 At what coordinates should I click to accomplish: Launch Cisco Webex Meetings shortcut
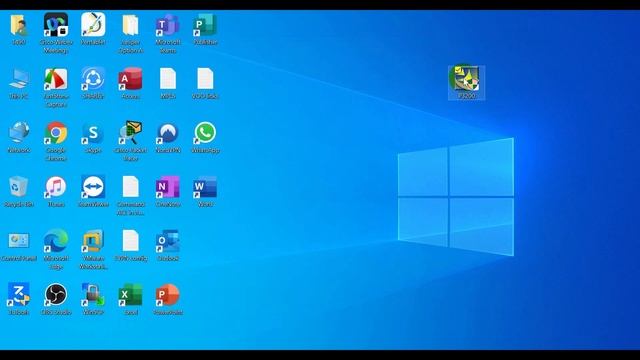[x=56, y=24]
